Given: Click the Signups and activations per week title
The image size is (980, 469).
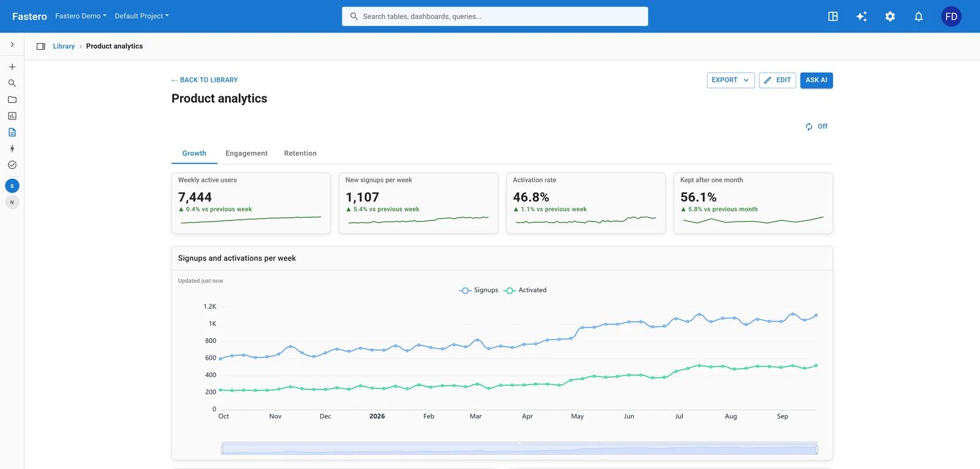Looking at the screenshot, I should click(237, 258).
